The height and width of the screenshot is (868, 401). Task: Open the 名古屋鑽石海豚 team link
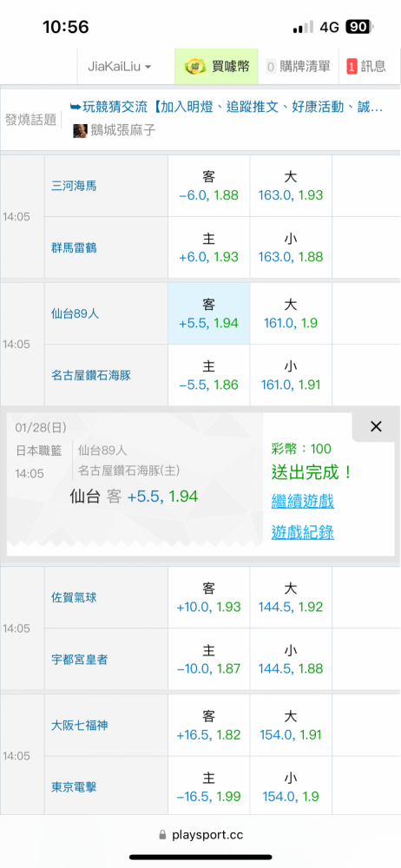pos(91,375)
